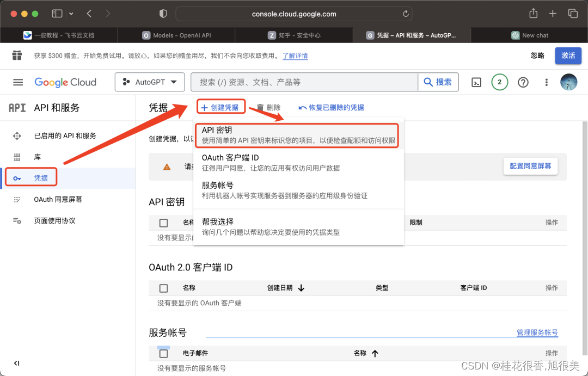Click the 删除 trash button

point(268,108)
